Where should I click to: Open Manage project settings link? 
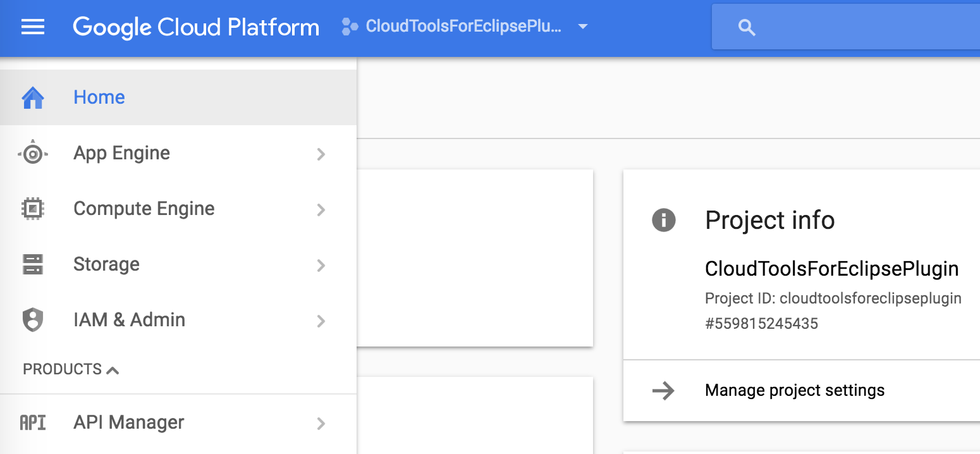click(x=794, y=390)
